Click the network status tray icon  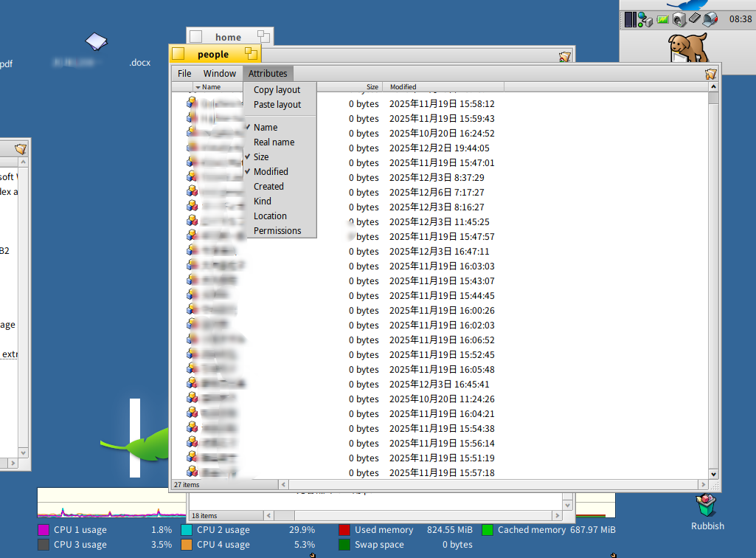[645, 20]
